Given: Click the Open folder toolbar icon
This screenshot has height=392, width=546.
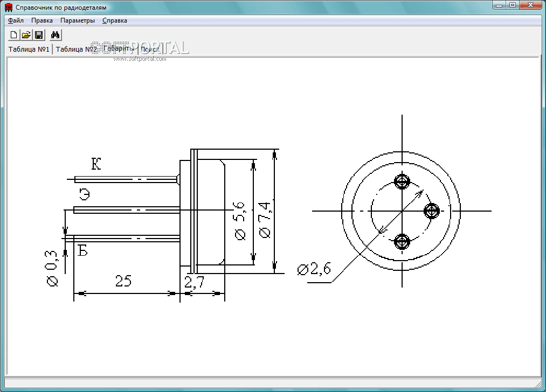Looking at the screenshot, I should 26,35.
